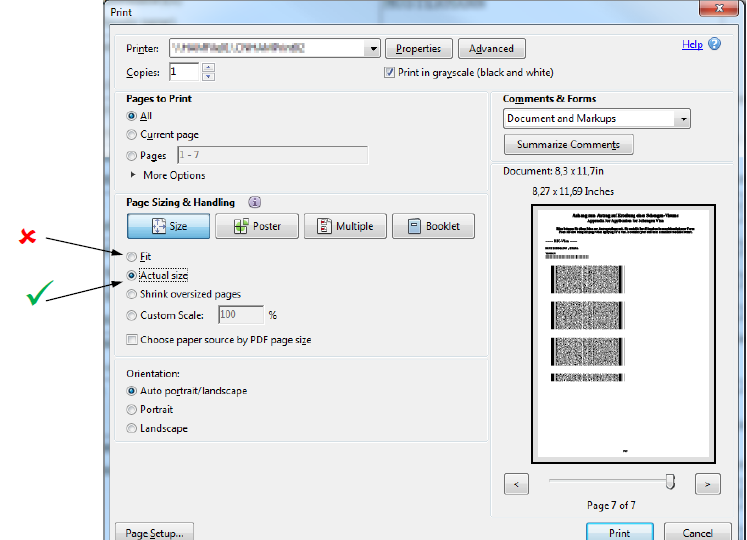
Task: Advance to next preview page arrow
Action: 707,484
